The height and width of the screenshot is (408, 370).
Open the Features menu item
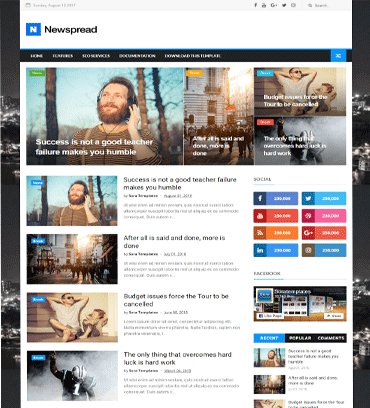[x=63, y=56]
